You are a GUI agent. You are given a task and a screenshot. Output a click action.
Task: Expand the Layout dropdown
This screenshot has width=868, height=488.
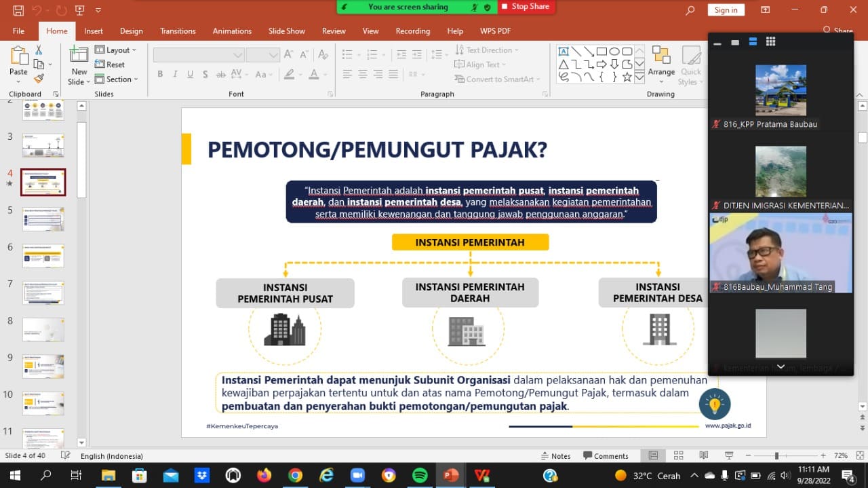click(x=116, y=50)
